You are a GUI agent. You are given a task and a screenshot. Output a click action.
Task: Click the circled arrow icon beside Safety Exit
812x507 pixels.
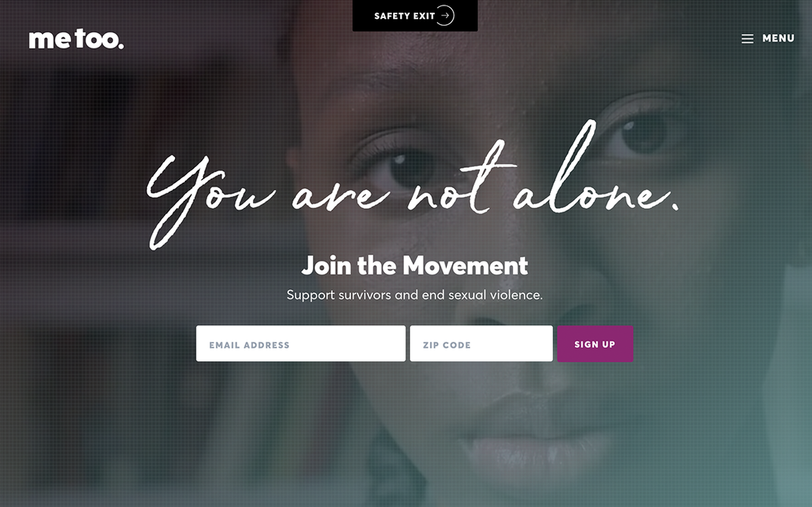click(x=444, y=16)
